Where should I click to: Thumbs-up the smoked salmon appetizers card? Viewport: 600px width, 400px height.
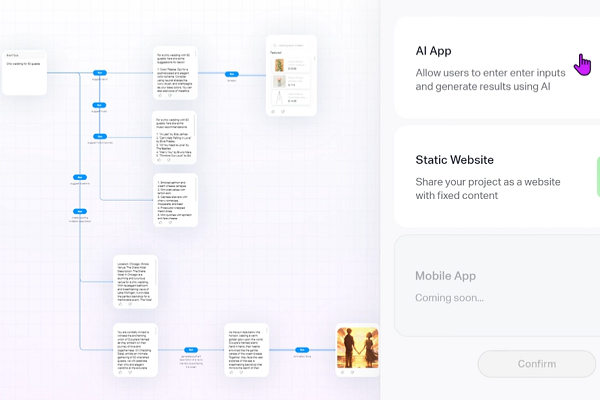(160, 222)
